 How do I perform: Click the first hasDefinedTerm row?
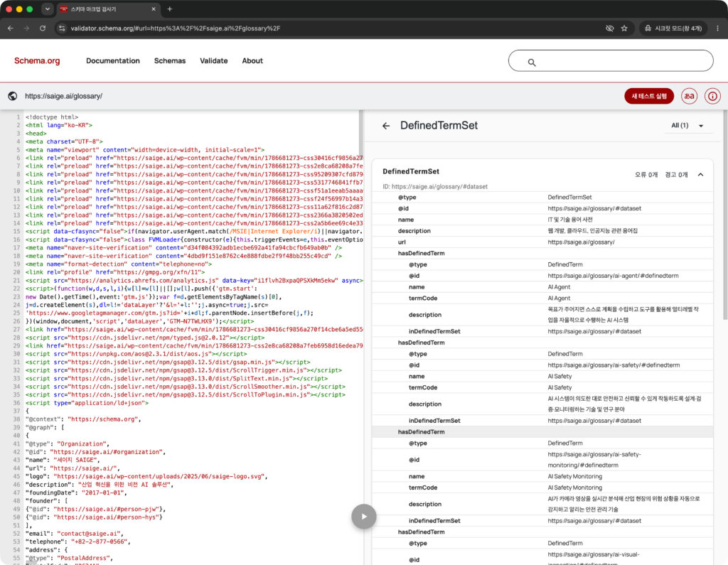coord(542,254)
